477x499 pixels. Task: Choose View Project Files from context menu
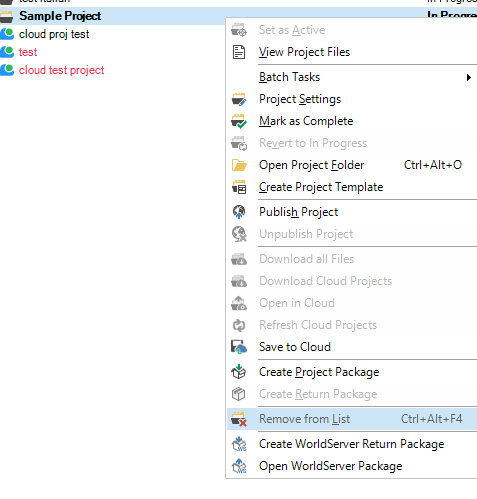tap(352, 52)
